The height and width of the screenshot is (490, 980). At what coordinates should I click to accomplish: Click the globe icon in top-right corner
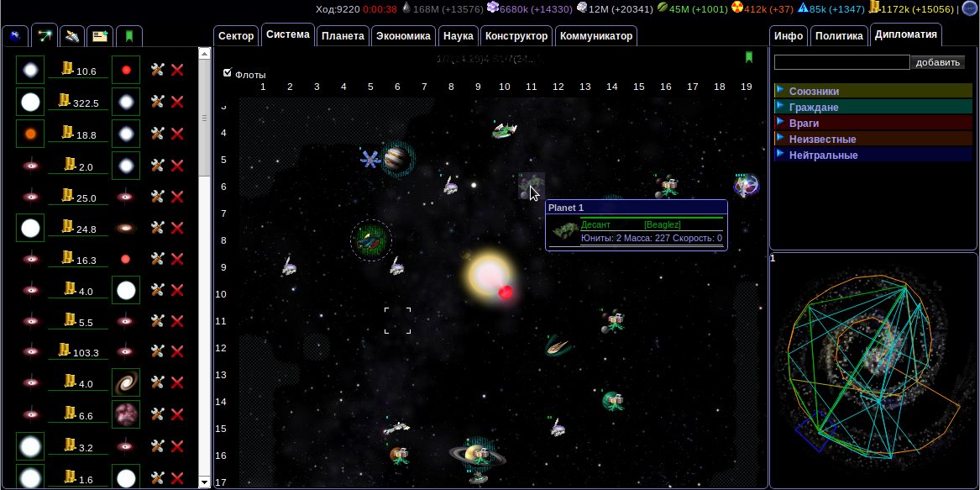(x=969, y=8)
